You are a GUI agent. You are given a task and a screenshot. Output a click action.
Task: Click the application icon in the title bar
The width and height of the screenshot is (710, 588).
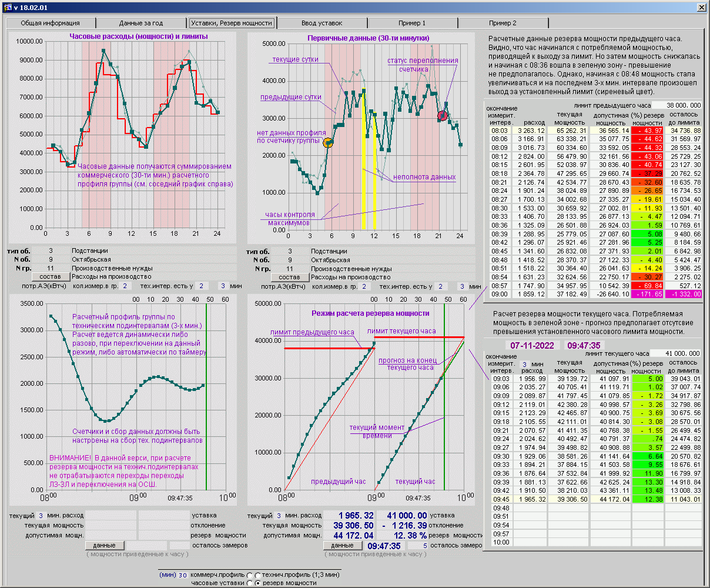7,7
